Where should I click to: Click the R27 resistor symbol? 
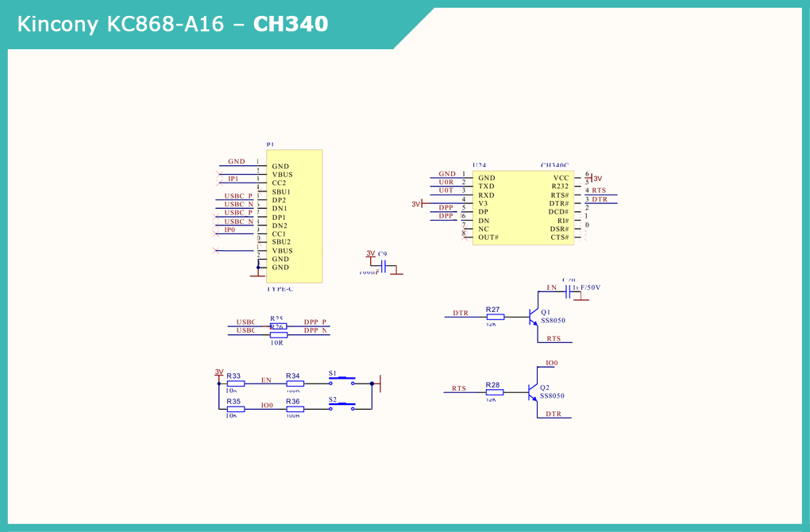click(495, 317)
